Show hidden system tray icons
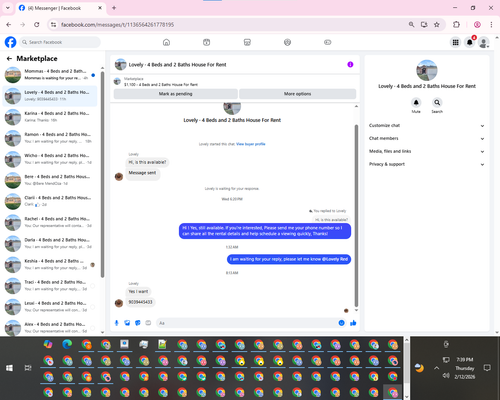Viewport: 500px width, 400px height. coord(436,368)
